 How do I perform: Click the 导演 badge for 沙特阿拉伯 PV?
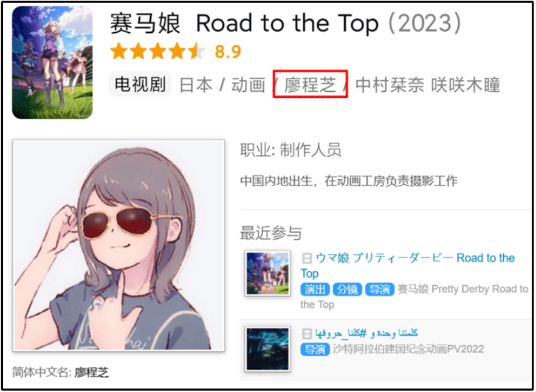point(315,349)
